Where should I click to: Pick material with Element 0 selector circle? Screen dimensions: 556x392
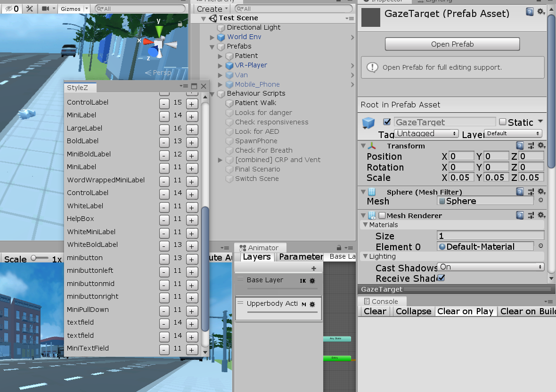(541, 245)
